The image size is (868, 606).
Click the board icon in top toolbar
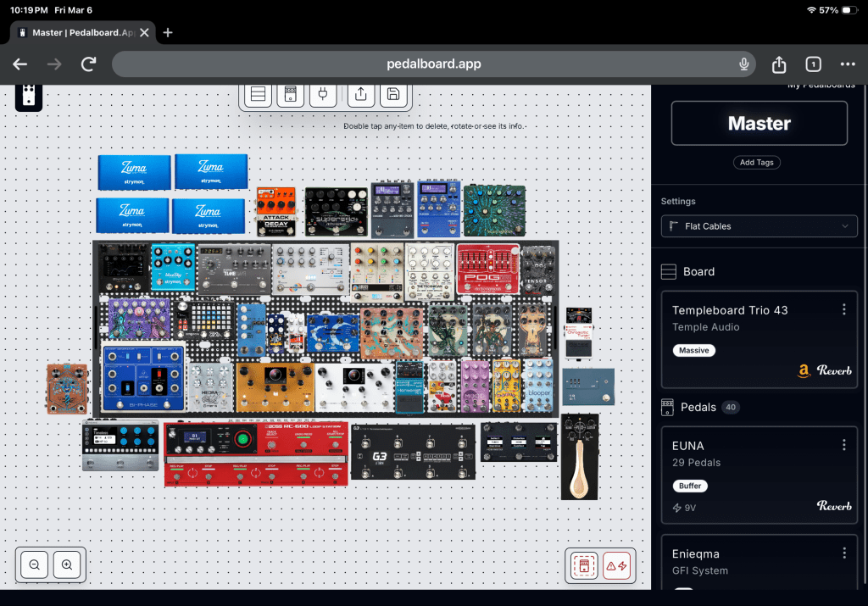tap(259, 94)
